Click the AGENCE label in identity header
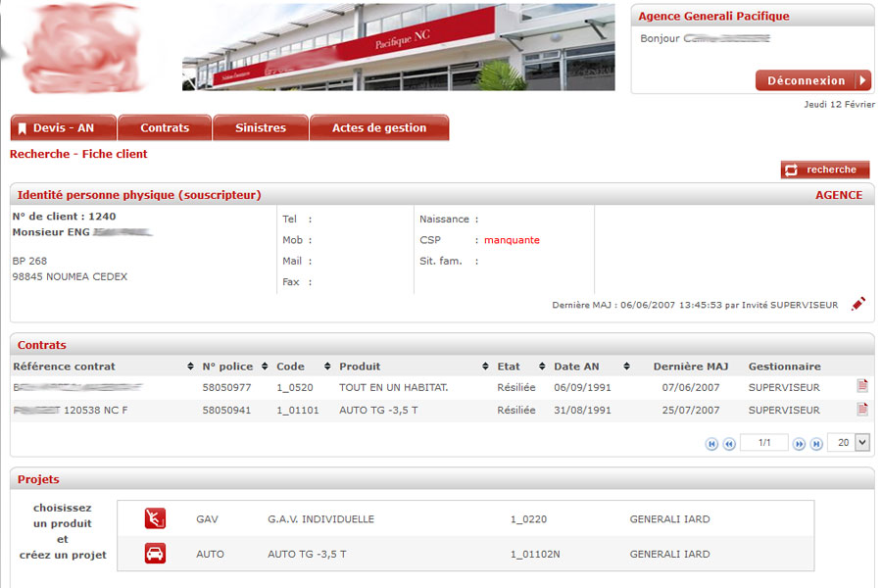The width and height of the screenshot is (882, 588). pos(839,195)
